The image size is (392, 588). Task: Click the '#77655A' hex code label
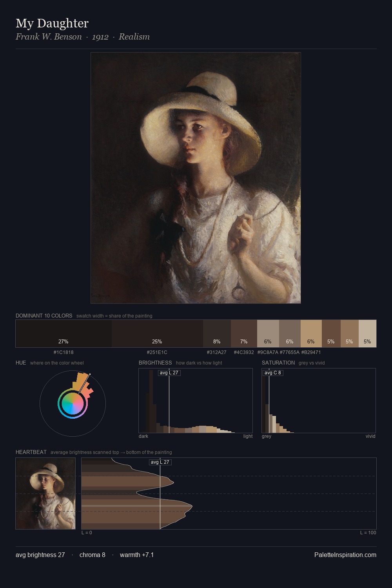point(290,352)
